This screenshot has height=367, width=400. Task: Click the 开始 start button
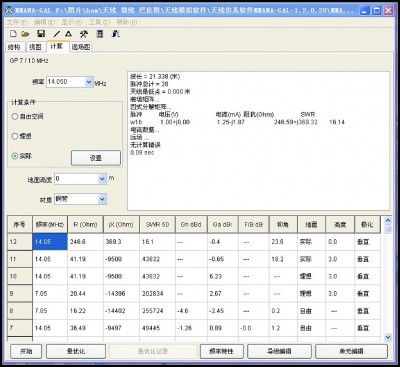[26, 351]
